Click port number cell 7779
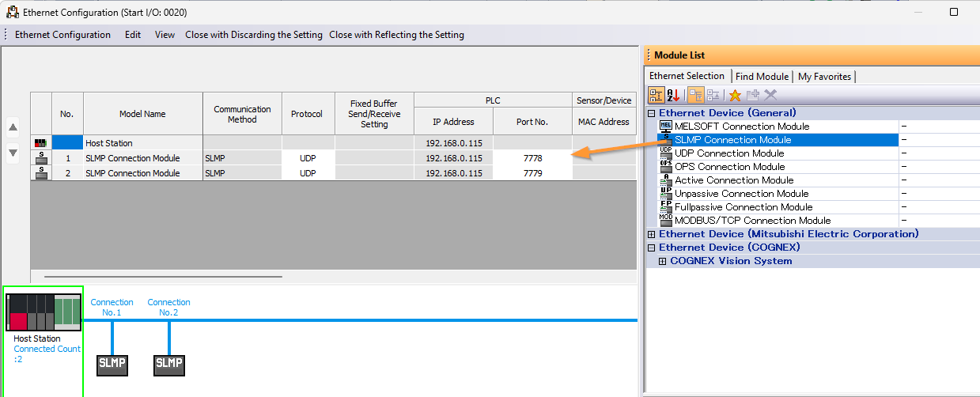 click(532, 173)
